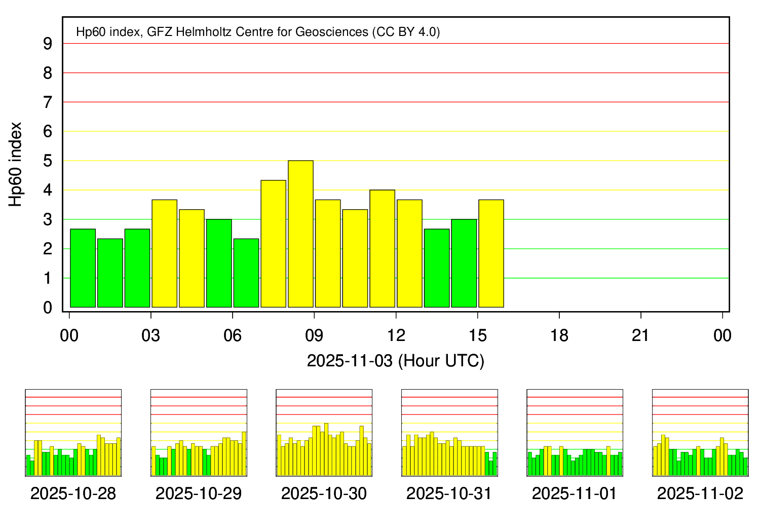Screen dimensions: 760x532
Task: Show the 2025-11-01 thumbnail chart
Action: [x=575, y=433]
